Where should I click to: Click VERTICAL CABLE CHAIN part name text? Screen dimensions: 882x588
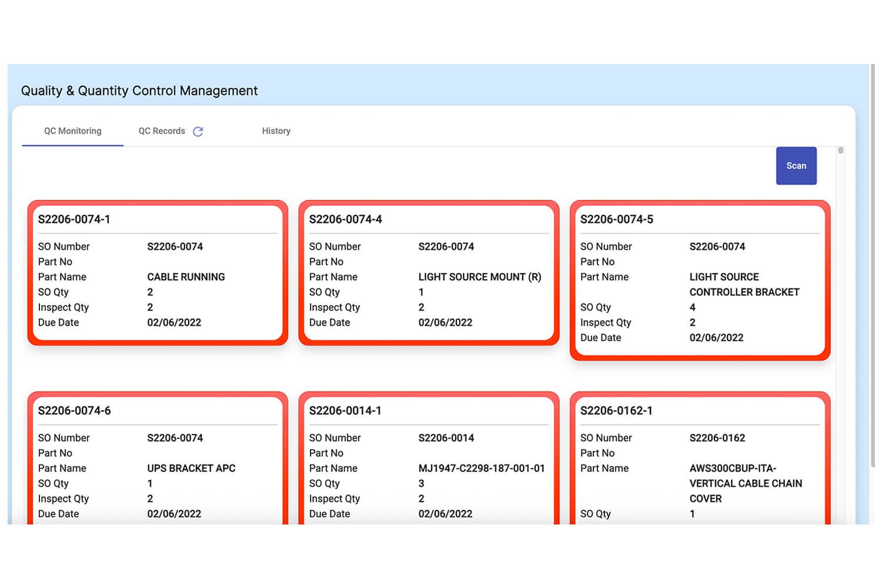coord(745,483)
